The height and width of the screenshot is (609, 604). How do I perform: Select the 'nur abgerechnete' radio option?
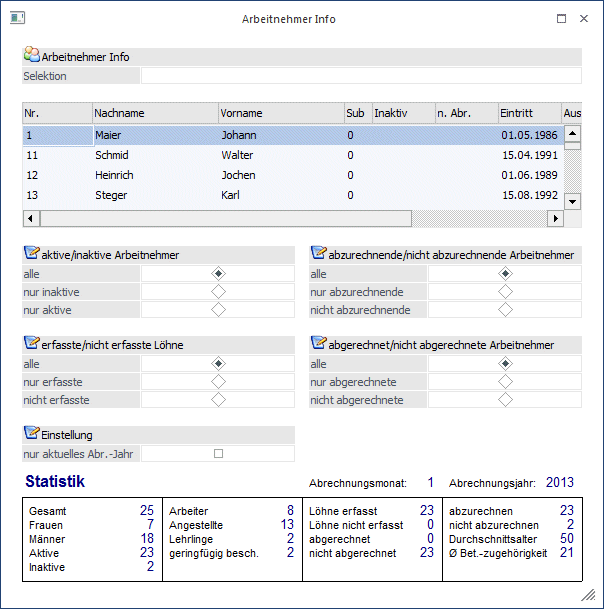505,382
